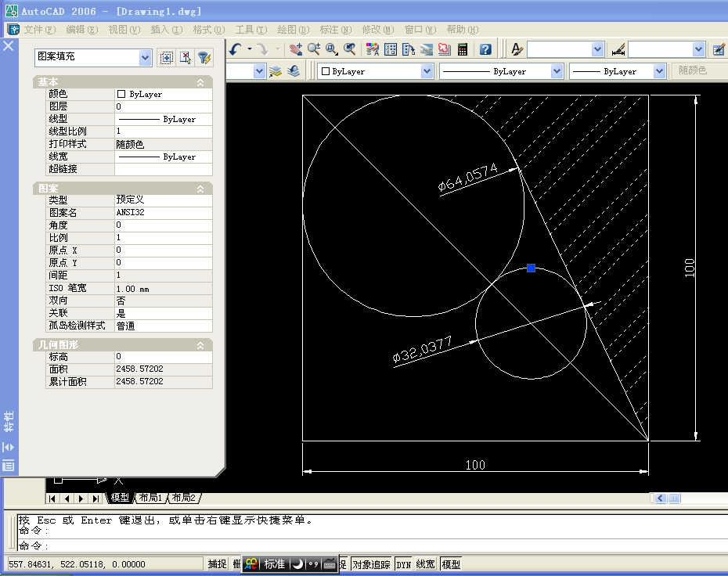Open the color control ByLayer dropdown

427,71
